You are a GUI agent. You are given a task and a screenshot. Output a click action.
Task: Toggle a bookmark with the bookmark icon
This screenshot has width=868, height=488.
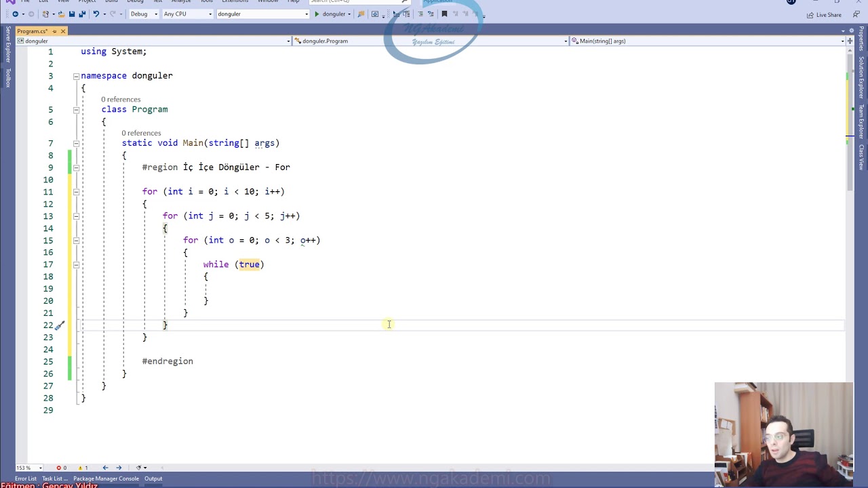444,14
